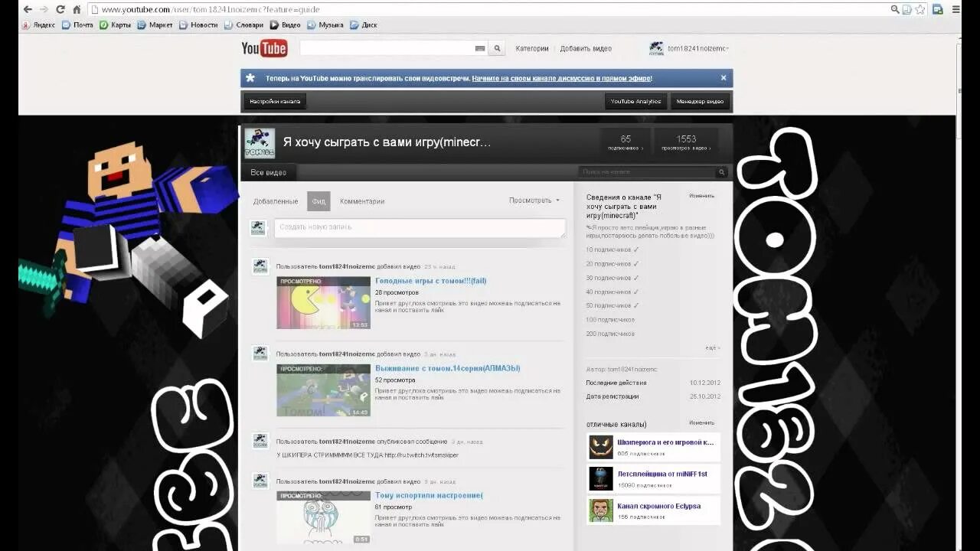This screenshot has height=551, width=980.
Task: Open video Тому испортили настроение(
Action: coord(429,495)
